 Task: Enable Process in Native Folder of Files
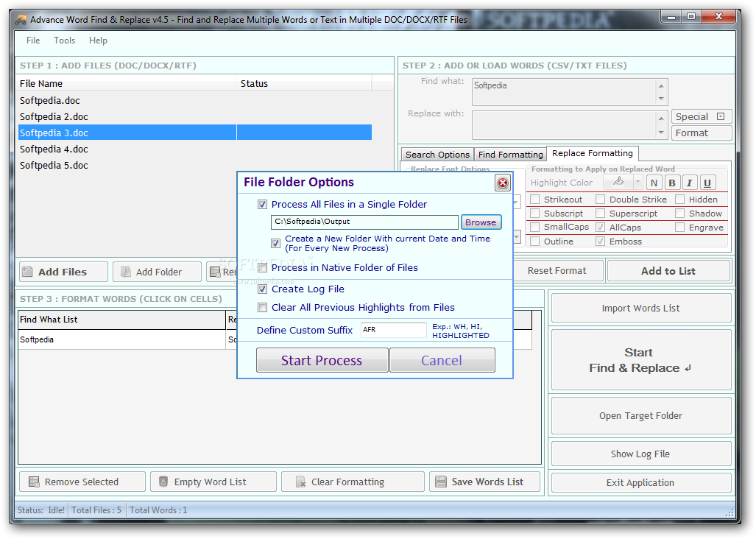pyautogui.click(x=262, y=267)
